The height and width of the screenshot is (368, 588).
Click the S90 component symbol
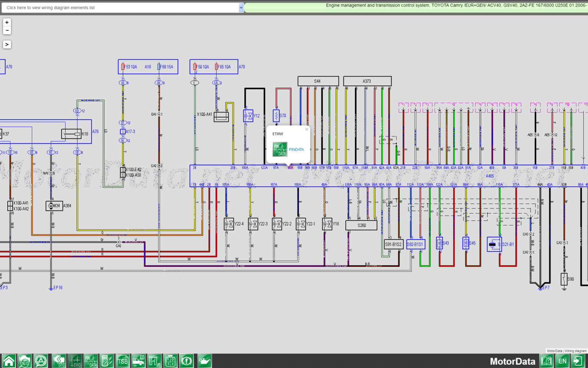564,279
